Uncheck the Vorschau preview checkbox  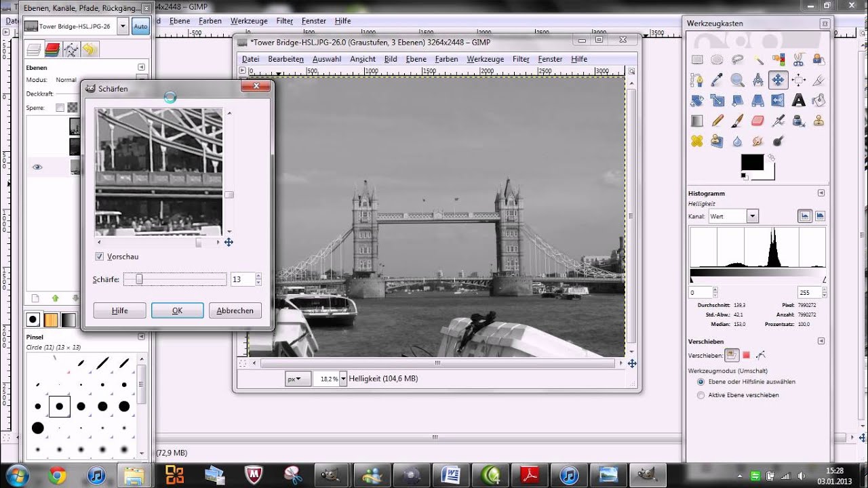pos(100,257)
